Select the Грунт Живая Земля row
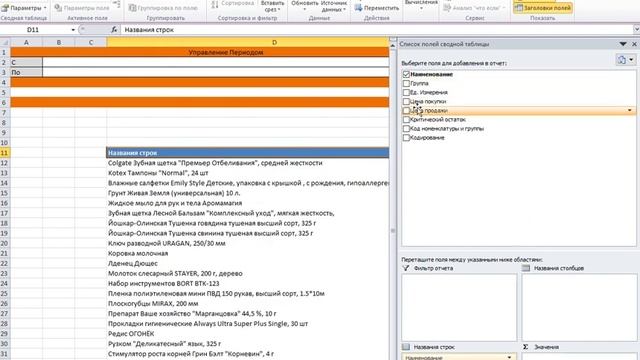The height and width of the screenshot is (360, 640). coord(248,193)
